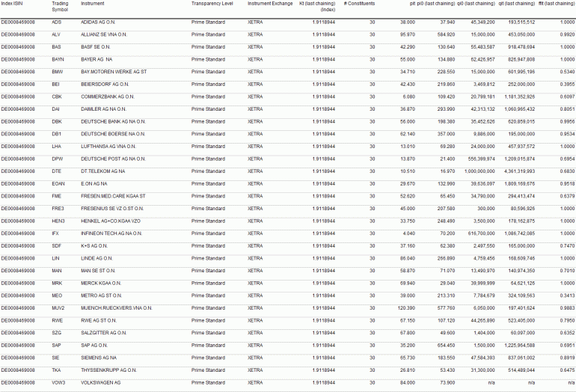Click the Kt (last chaining) column header
Image resolution: width=576 pixels, height=392 pixels.
click(317, 7)
